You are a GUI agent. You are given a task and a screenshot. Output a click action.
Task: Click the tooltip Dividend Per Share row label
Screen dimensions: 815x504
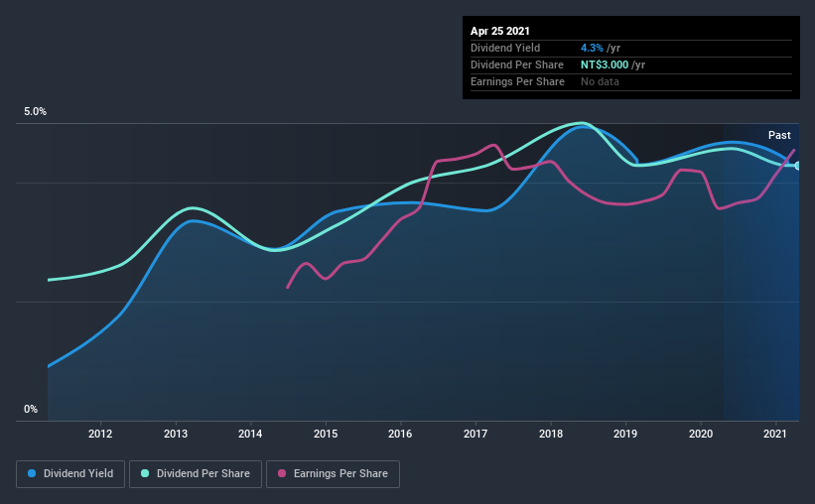pyautogui.click(x=516, y=64)
